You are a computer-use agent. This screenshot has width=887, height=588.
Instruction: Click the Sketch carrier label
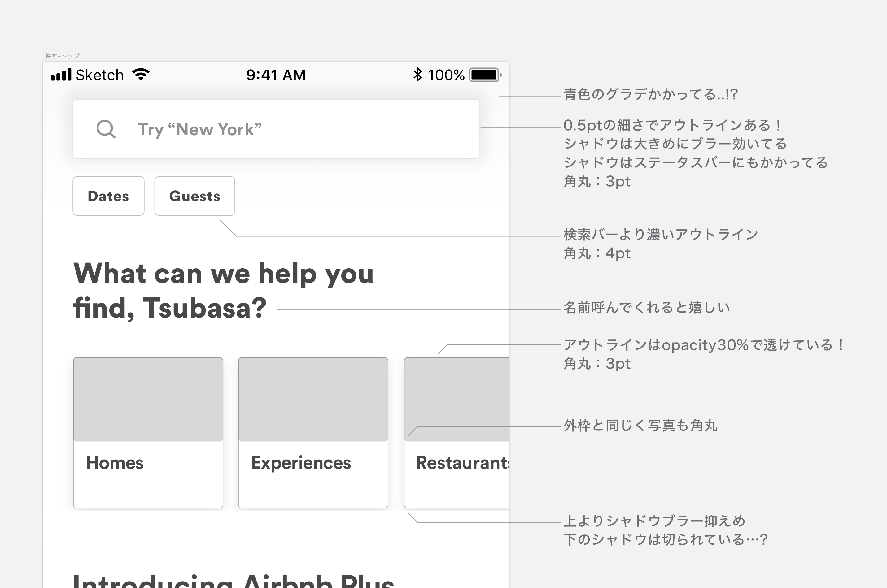click(x=100, y=75)
